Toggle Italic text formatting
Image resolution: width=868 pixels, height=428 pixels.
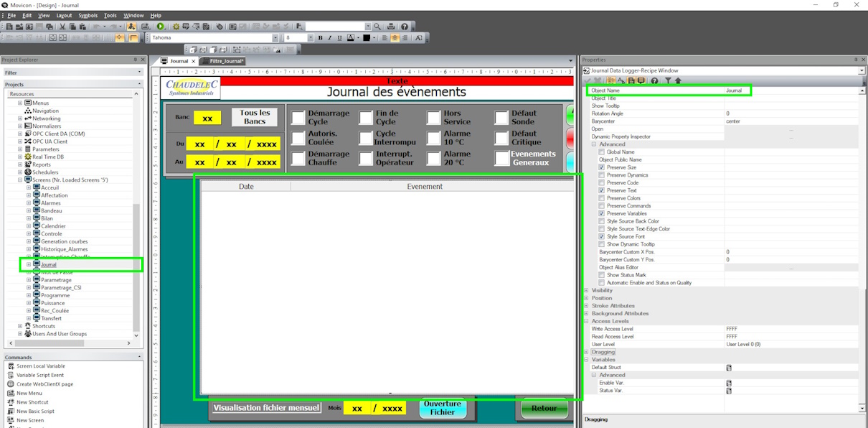tap(330, 38)
